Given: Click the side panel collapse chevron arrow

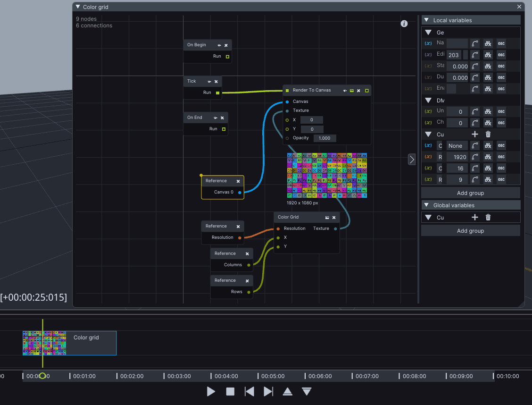Looking at the screenshot, I should pos(412,160).
